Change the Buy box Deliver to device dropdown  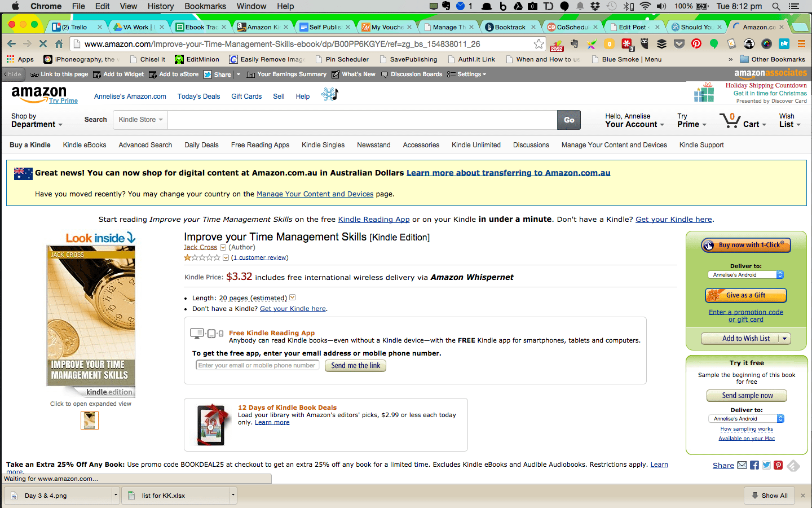[745, 275]
